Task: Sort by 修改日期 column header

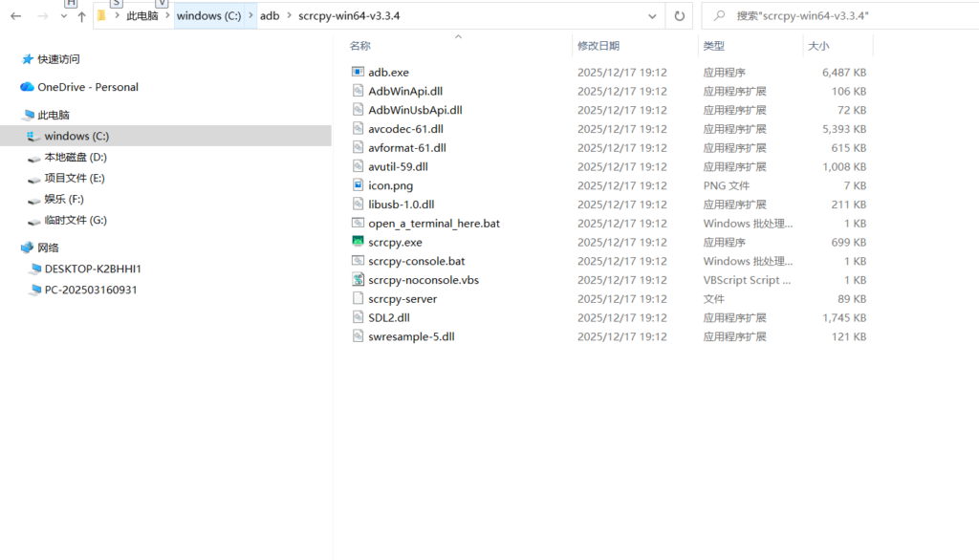Action: 598,46
